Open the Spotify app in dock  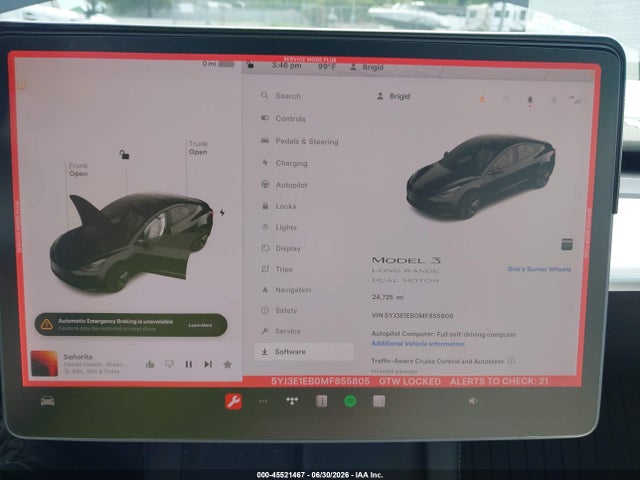click(x=350, y=401)
